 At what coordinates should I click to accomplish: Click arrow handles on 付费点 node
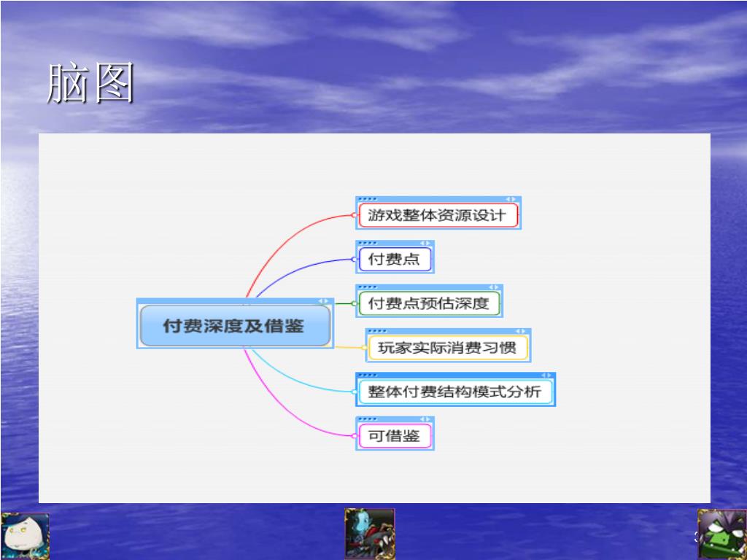tap(425, 244)
